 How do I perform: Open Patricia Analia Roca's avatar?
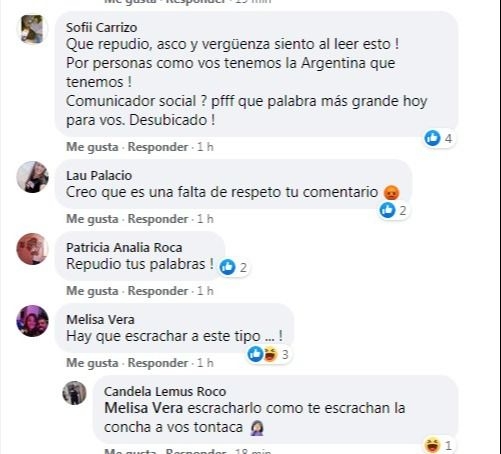click(x=32, y=249)
